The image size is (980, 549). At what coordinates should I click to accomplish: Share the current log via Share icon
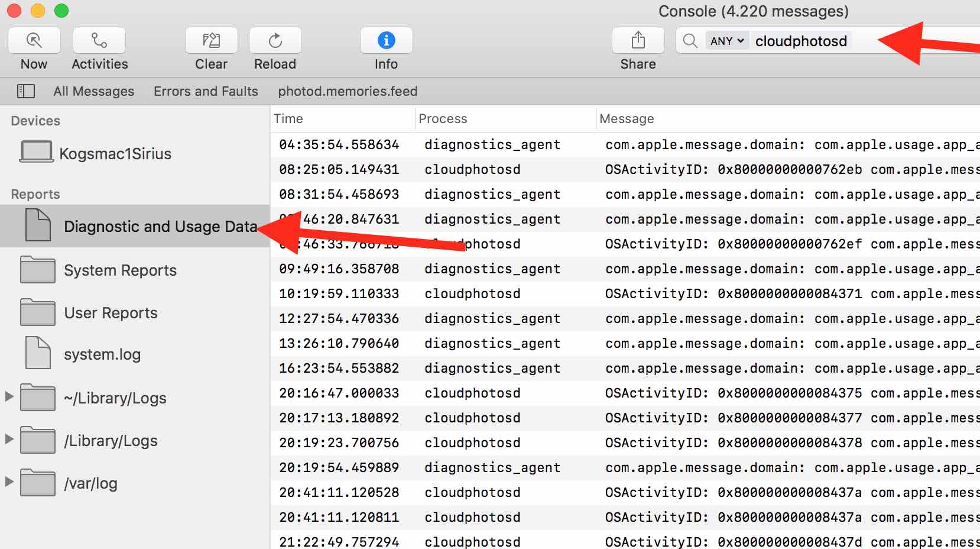click(x=637, y=40)
